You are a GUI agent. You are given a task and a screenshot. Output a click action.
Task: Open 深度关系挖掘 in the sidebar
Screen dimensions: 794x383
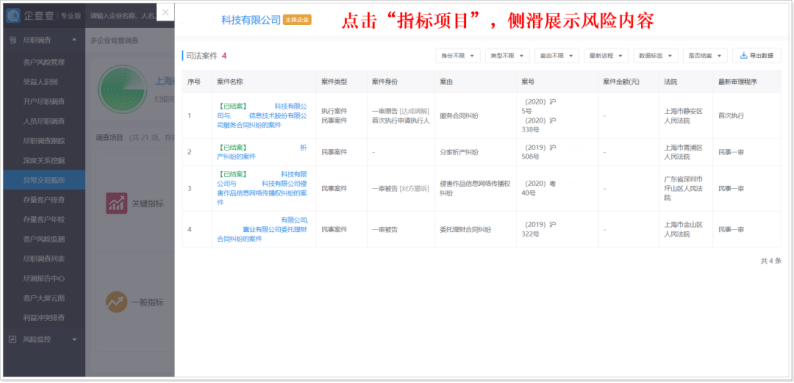tap(44, 161)
